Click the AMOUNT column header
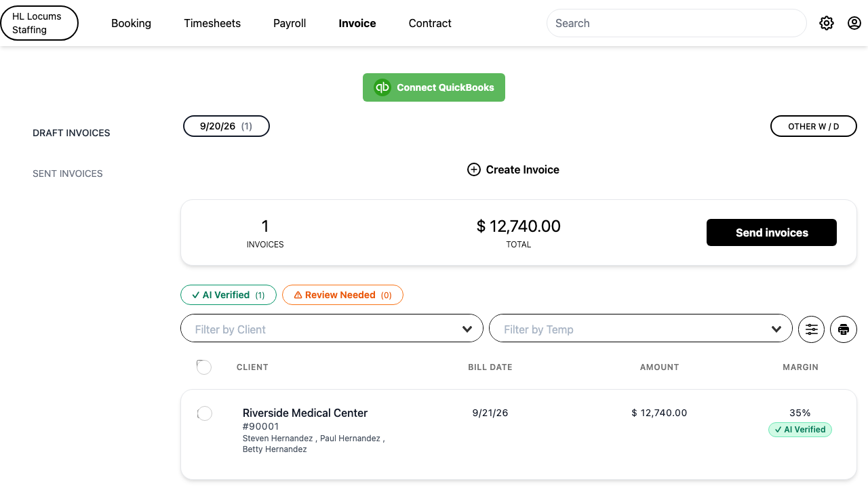The height and width of the screenshot is (488, 868). click(659, 367)
